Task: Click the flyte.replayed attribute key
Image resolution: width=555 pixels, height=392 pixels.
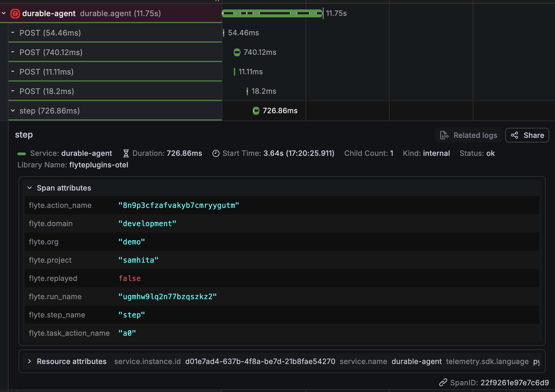Action: (x=53, y=278)
